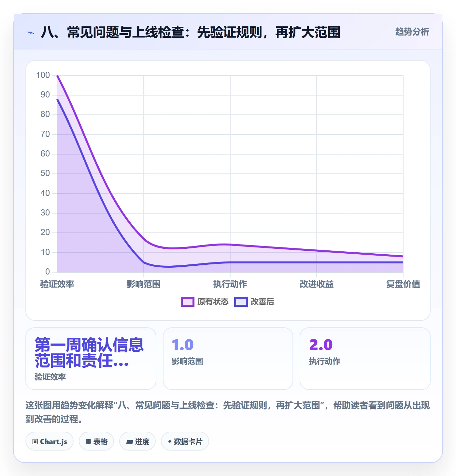Click the 八、常见问题与上线检查 header title
456x476 pixels.
[x=191, y=32]
